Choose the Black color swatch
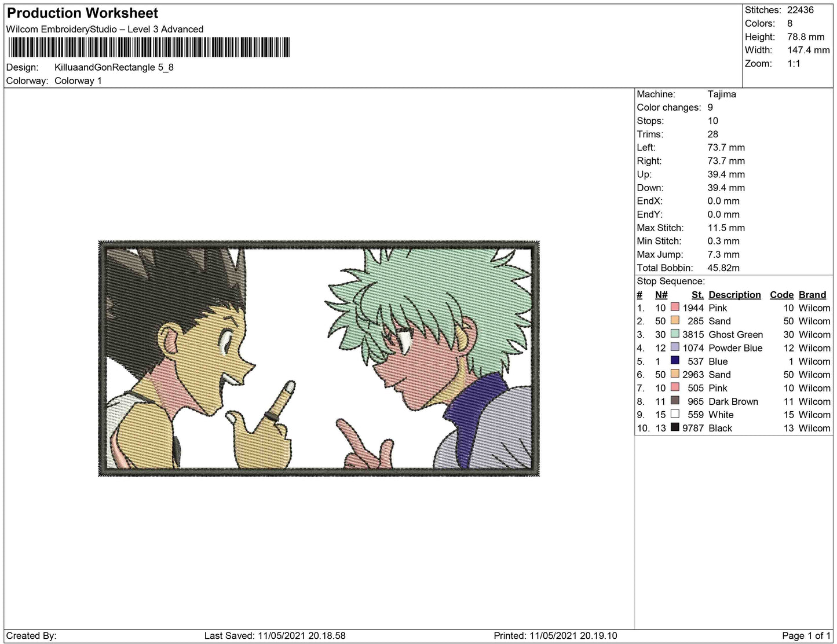This screenshot has width=837, height=644. click(x=675, y=427)
